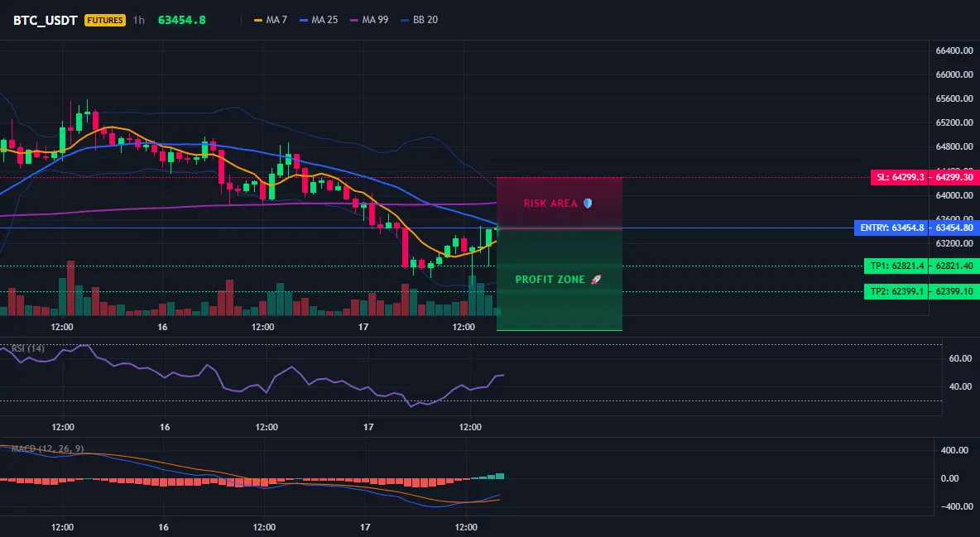The height and width of the screenshot is (537, 980).
Task: Click the 63200.00 price axis value
Action: point(954,243)
